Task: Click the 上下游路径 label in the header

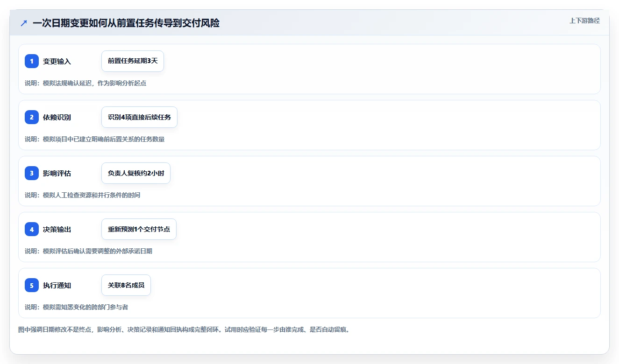Action: pyautogui.click(x=584, y=21)
